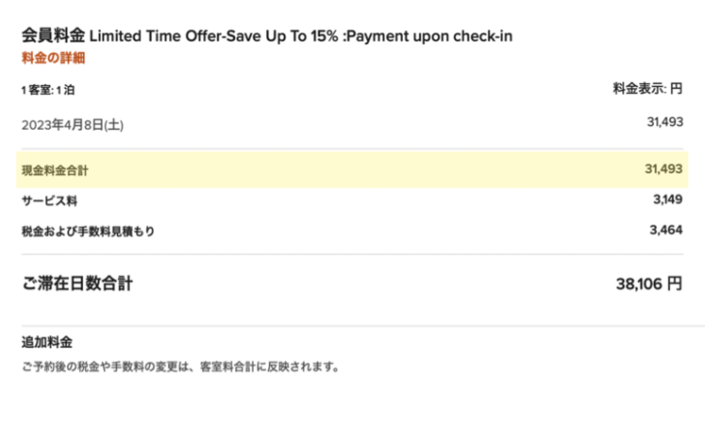Click the highlighted 現金料金合計 row label
The image size is (728, 435).
click(55, 170)
